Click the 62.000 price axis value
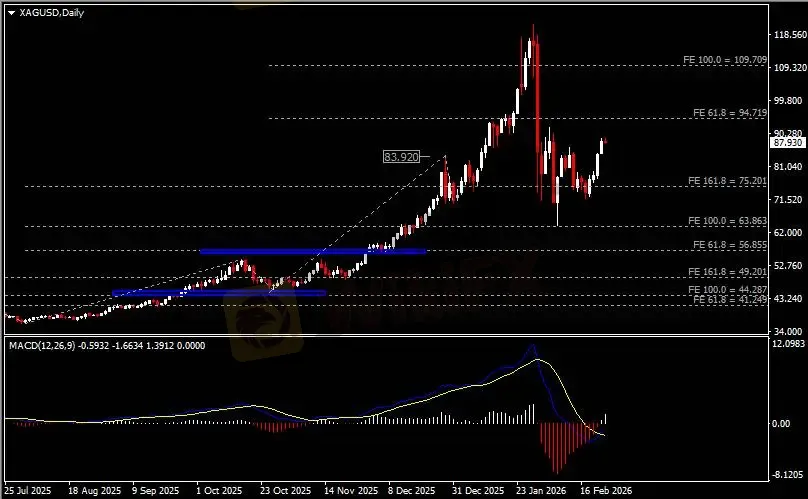 click(x=788, y=232)
